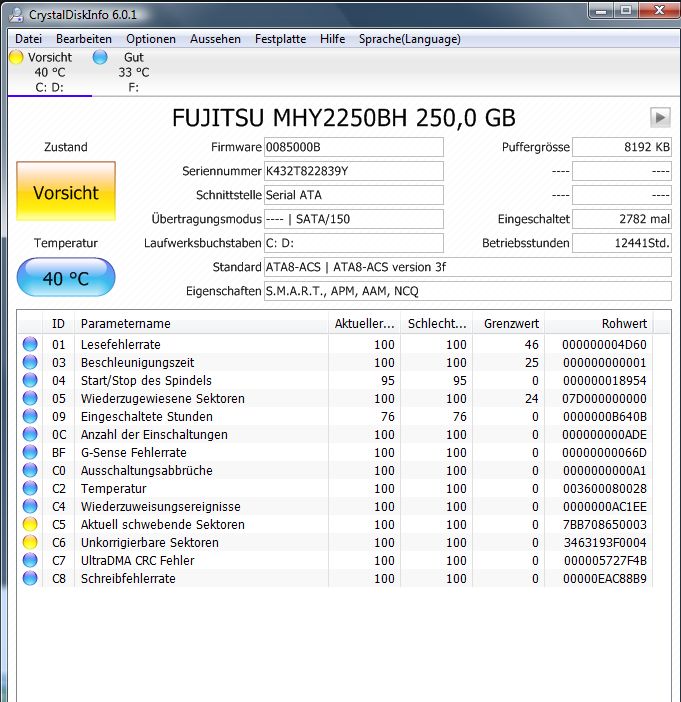Click the blue status icon for G-Sense Fehlerrate
This screenshot has width=681, height=702.
[30, 452]
